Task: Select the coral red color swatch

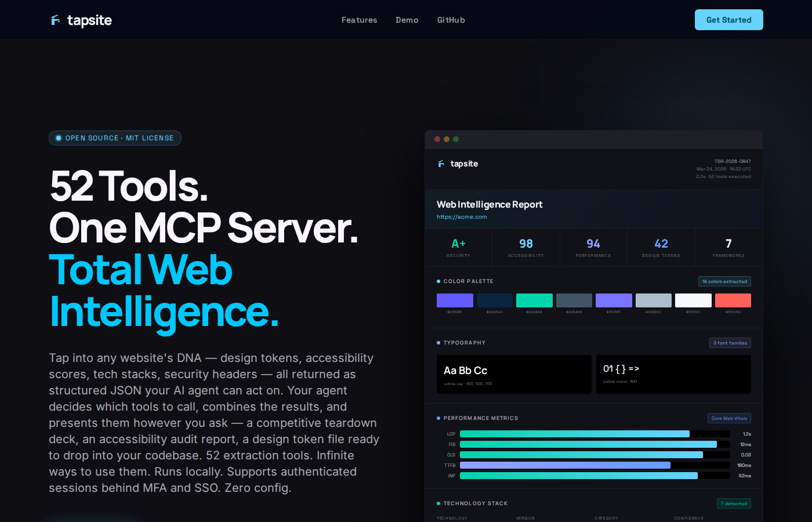Action: pyautogui.click(x=733, y=300)
